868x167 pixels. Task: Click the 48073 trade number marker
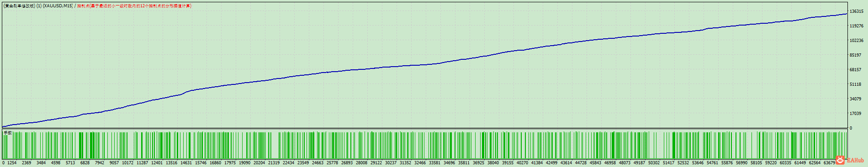point(625,163)
